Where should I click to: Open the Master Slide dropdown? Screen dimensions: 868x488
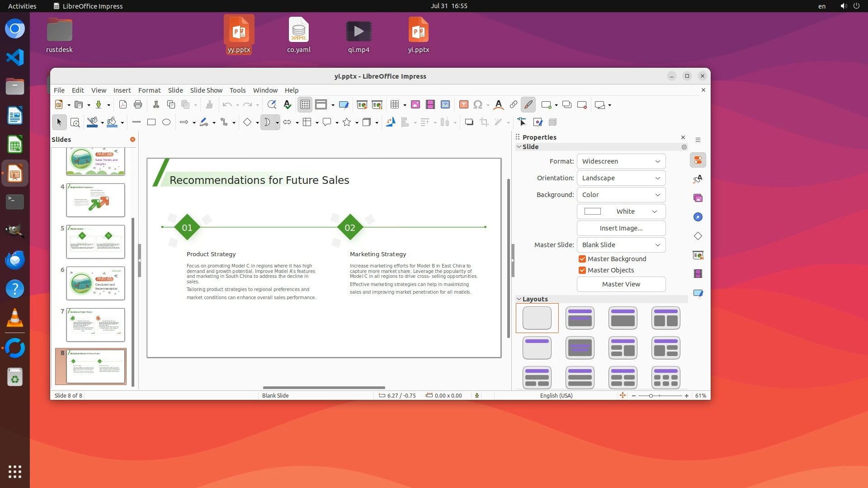(621, 245)
